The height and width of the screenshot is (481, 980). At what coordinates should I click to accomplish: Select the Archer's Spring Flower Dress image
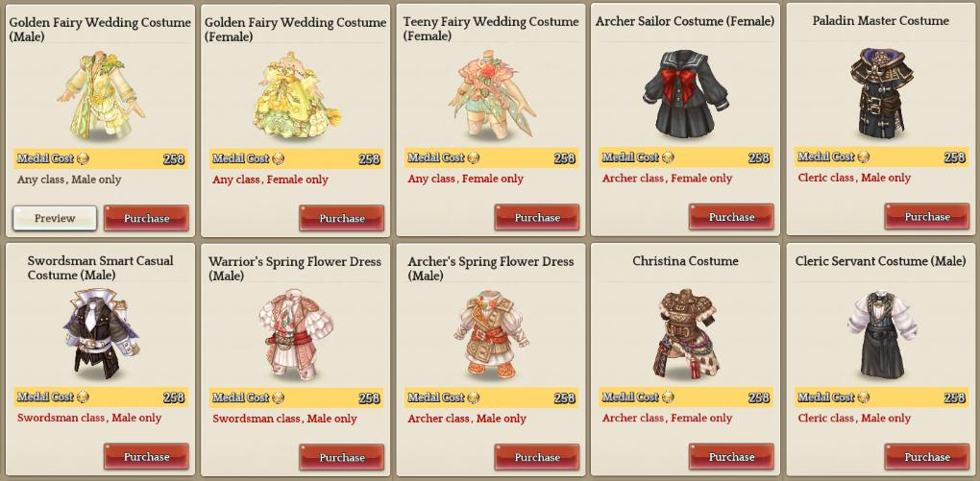point(492,335)
